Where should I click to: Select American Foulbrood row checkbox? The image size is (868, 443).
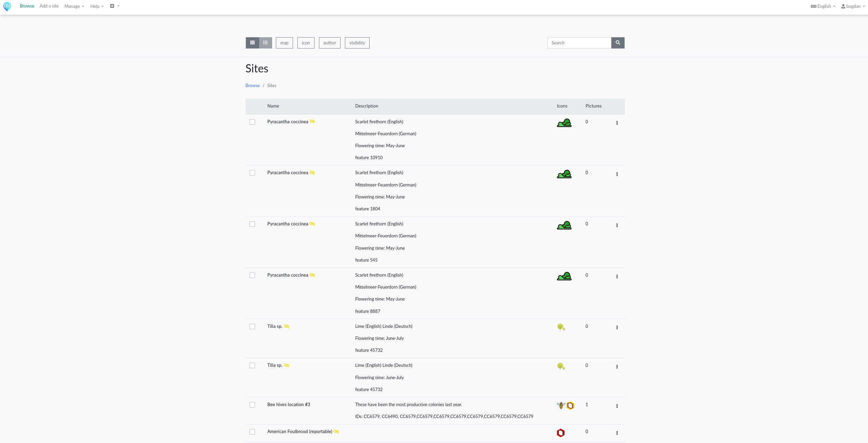[252, 432]
